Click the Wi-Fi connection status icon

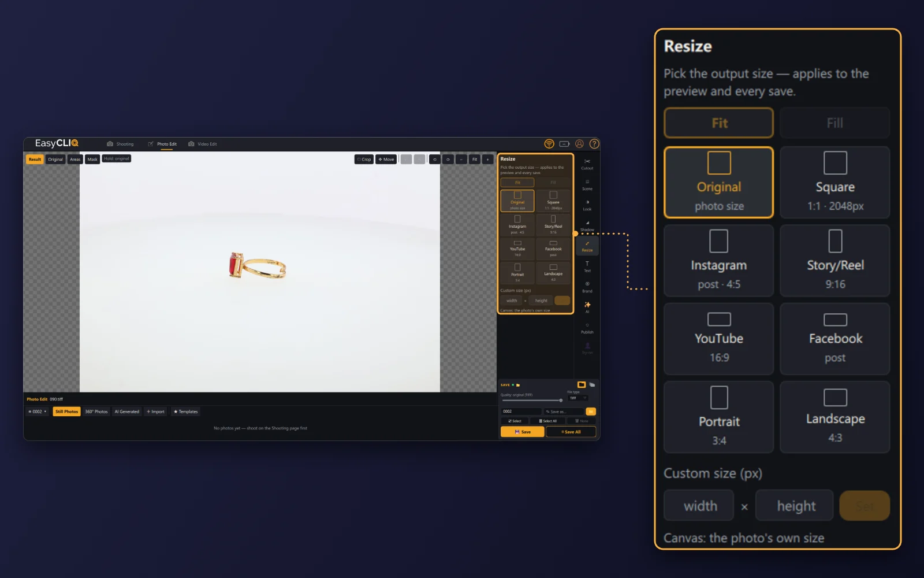(x=549, y=144)
